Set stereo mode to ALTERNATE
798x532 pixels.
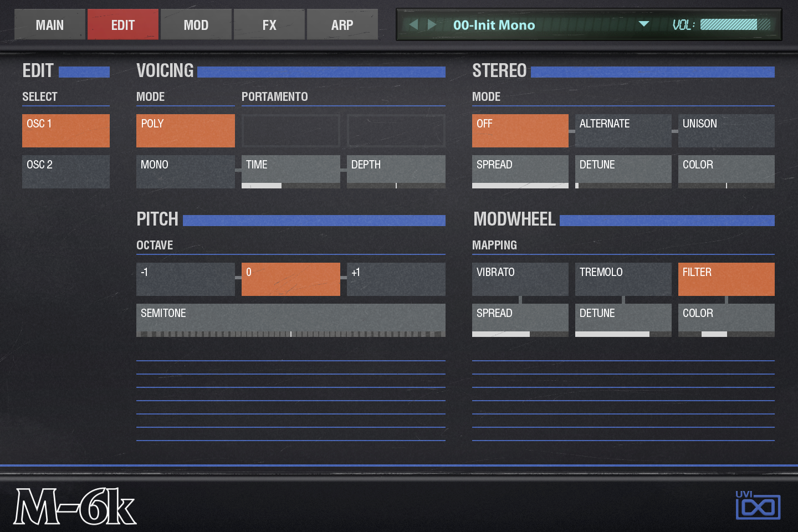623,131
